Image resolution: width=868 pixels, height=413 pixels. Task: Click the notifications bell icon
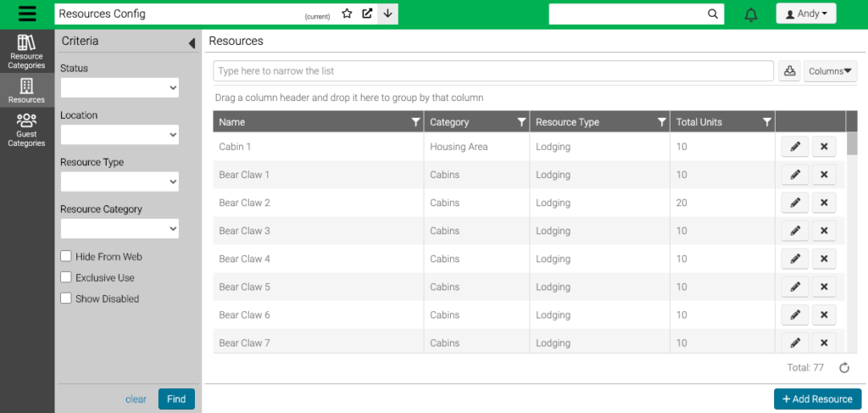[x=750, y=14]
